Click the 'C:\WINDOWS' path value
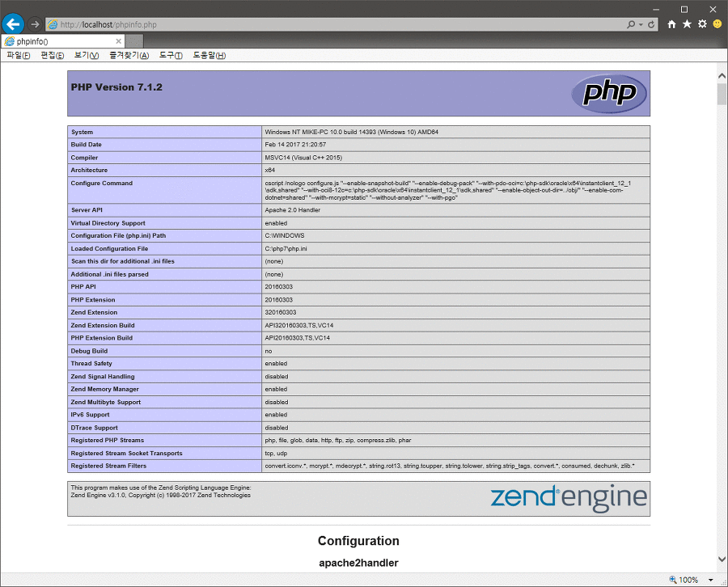The width and height of the screenshot is (728, 587). [285, 236]
